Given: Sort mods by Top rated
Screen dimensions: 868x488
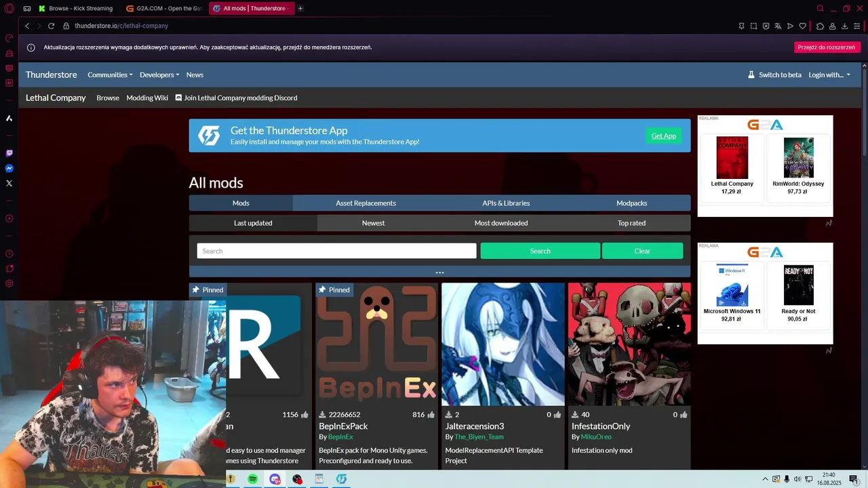Looking at the screenshot, I should [x=631, y=223].
